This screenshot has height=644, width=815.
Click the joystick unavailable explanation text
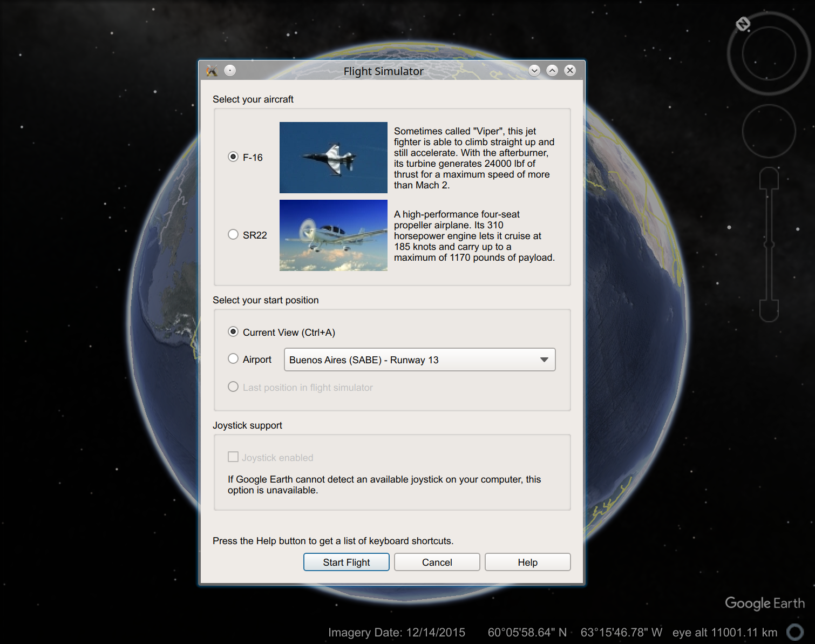pos(384,485)
